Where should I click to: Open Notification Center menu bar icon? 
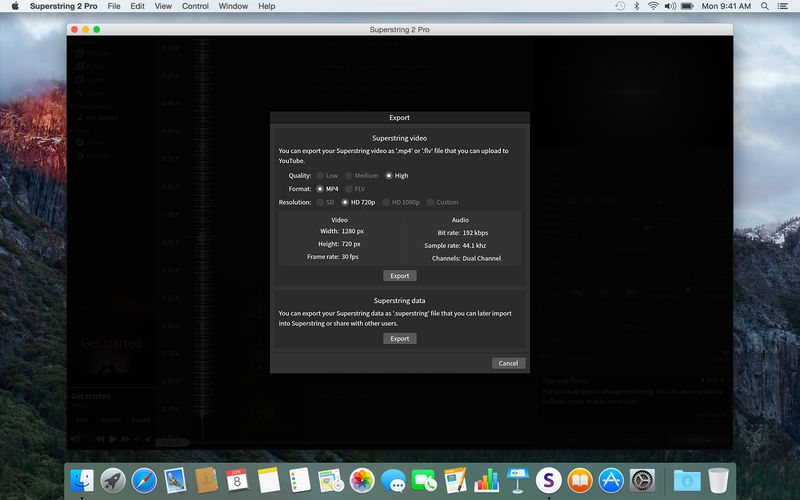pos(782,6)
